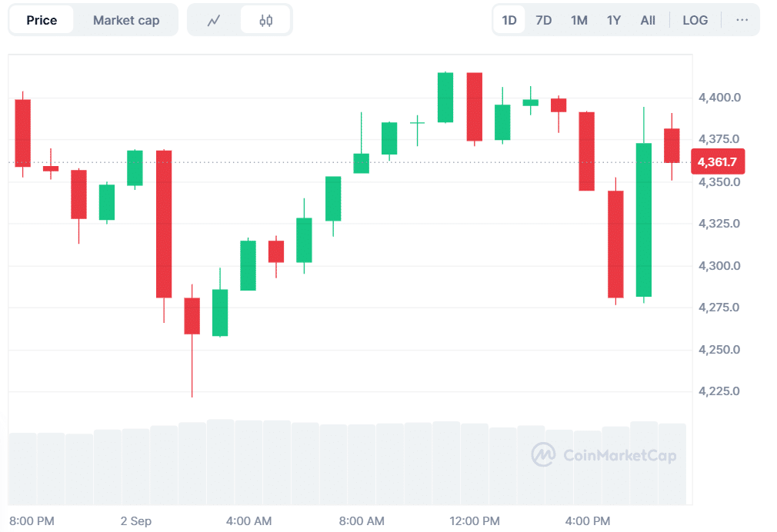Switch to line chart view icon
Screen dimensions: 777x532
214,21
